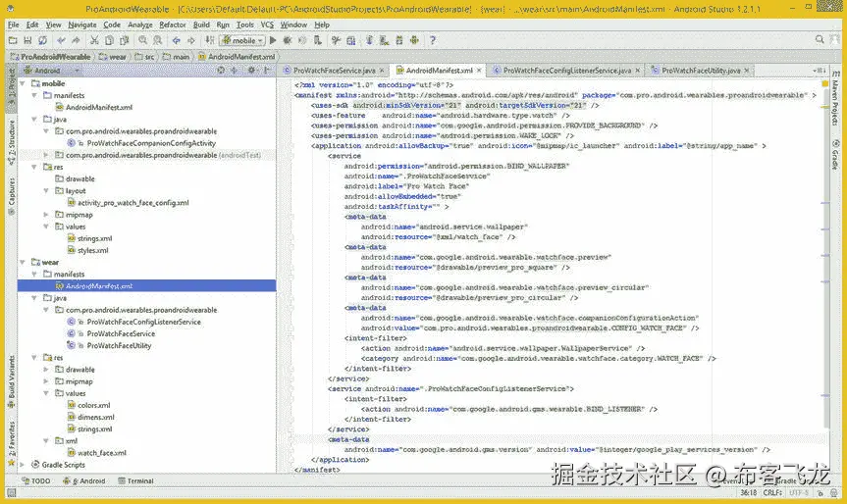Collapse the wear xml folder
Image resolution: width=847 pixels, height=504 pixels.
point(46,441)
